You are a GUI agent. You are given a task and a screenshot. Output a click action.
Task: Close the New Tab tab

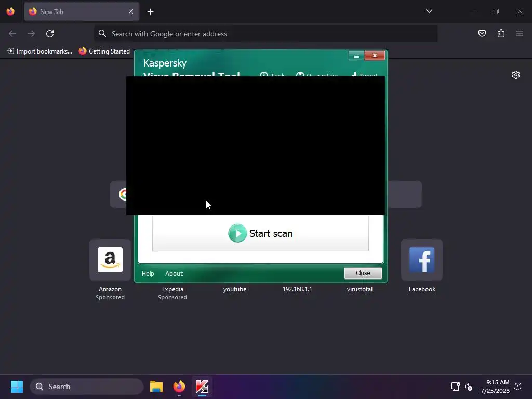131,11
